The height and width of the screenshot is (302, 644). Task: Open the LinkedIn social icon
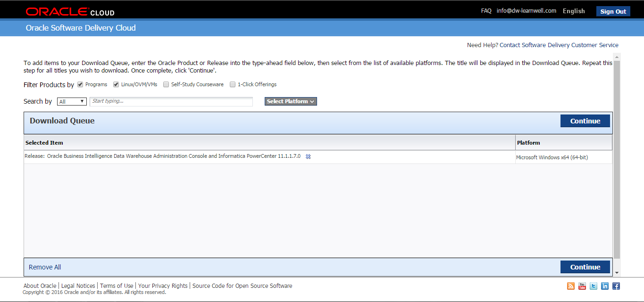pyautogui.click(x=605, y=286)
